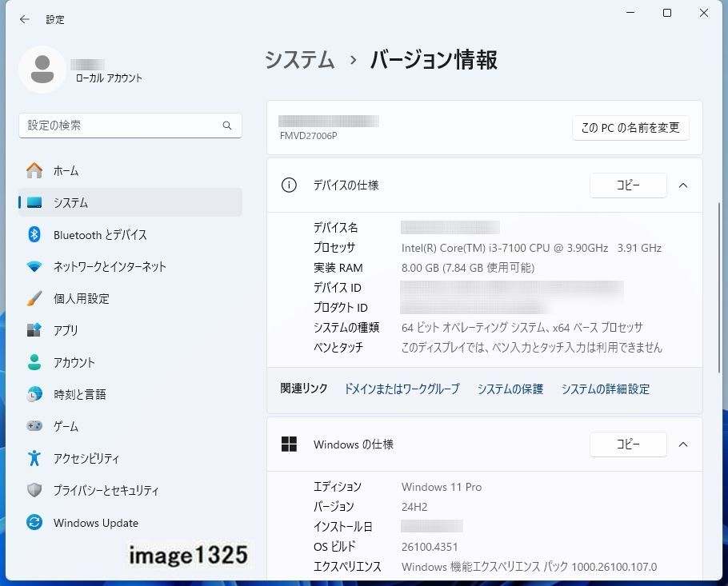Open ドメインまたはワークグループ link

coord(402,389)
